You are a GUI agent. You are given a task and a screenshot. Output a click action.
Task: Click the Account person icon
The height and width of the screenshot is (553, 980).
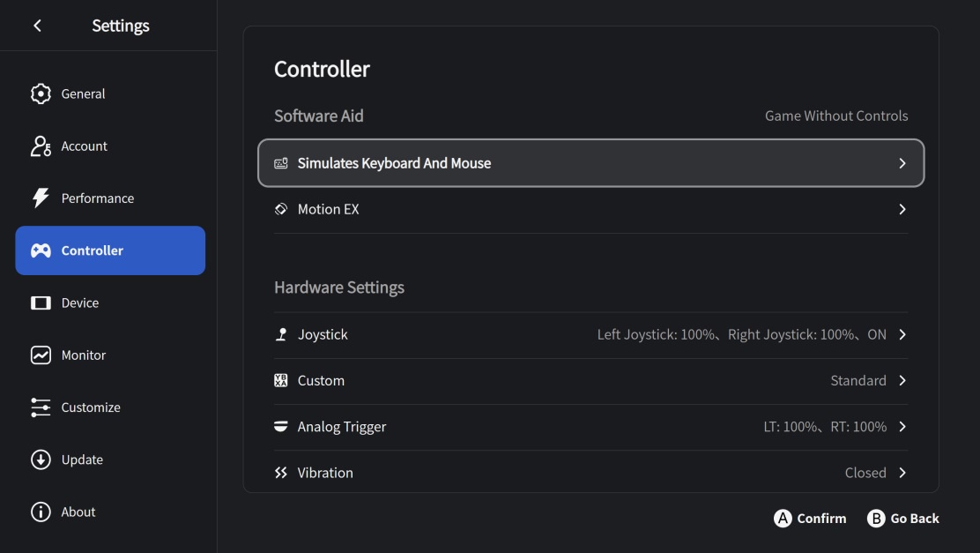click(41, 146)
